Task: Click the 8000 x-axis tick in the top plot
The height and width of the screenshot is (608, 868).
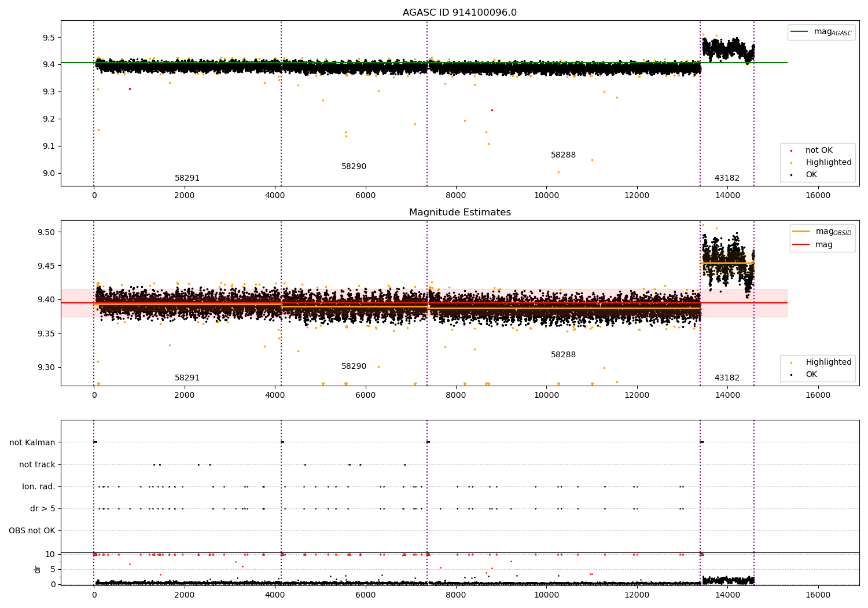Action: pos(456,196)
